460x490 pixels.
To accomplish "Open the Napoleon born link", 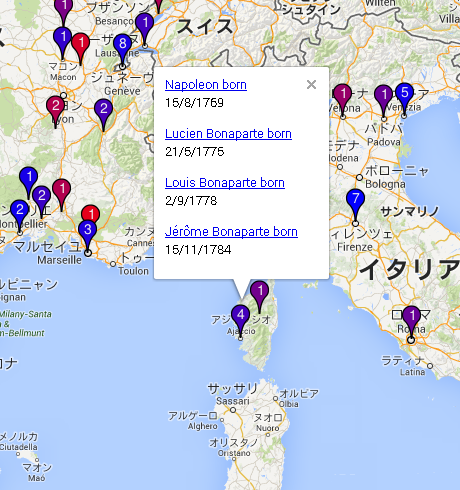I will coord(206,85).
